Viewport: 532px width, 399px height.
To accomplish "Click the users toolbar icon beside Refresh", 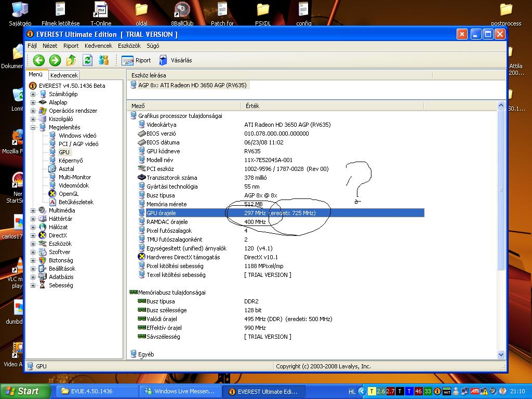I will click(x=103, y=60).
